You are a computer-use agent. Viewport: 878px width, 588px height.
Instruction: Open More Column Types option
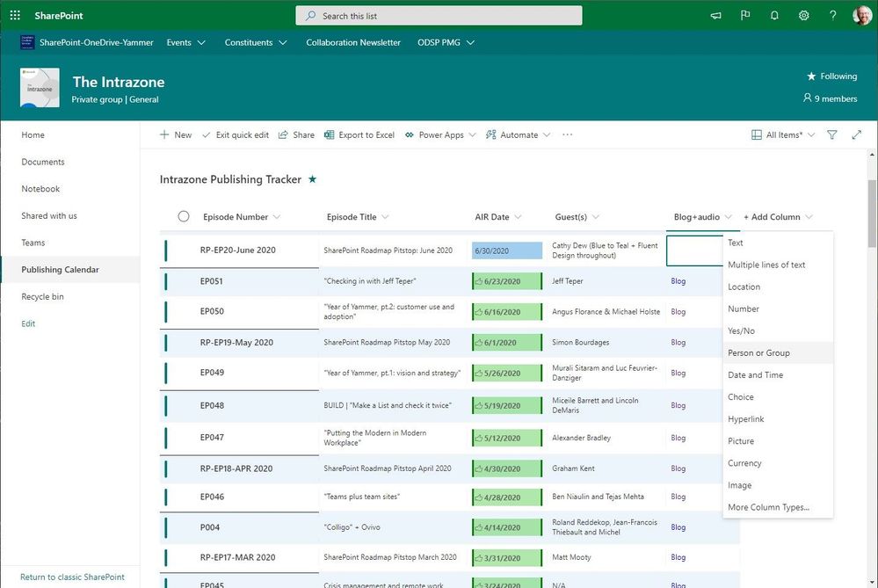coord(778,507)
